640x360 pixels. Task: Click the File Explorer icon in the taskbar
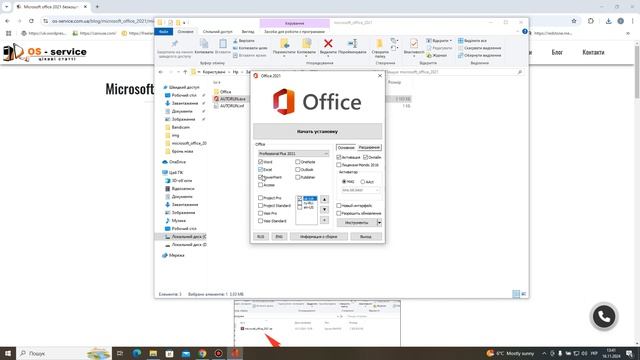click(153, 353)
